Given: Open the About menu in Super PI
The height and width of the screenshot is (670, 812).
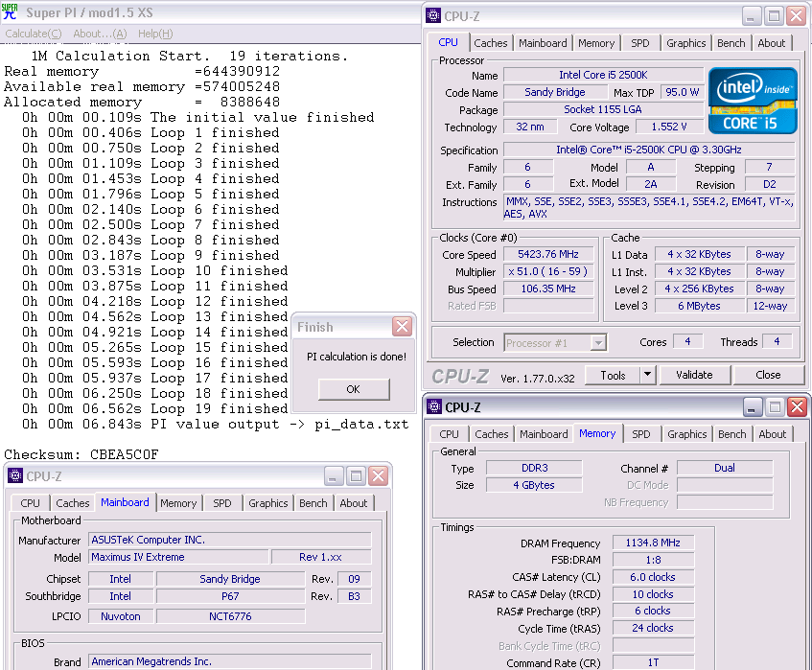Looking at the screenshot, I should pyautogui.click(x=100, y=34).
